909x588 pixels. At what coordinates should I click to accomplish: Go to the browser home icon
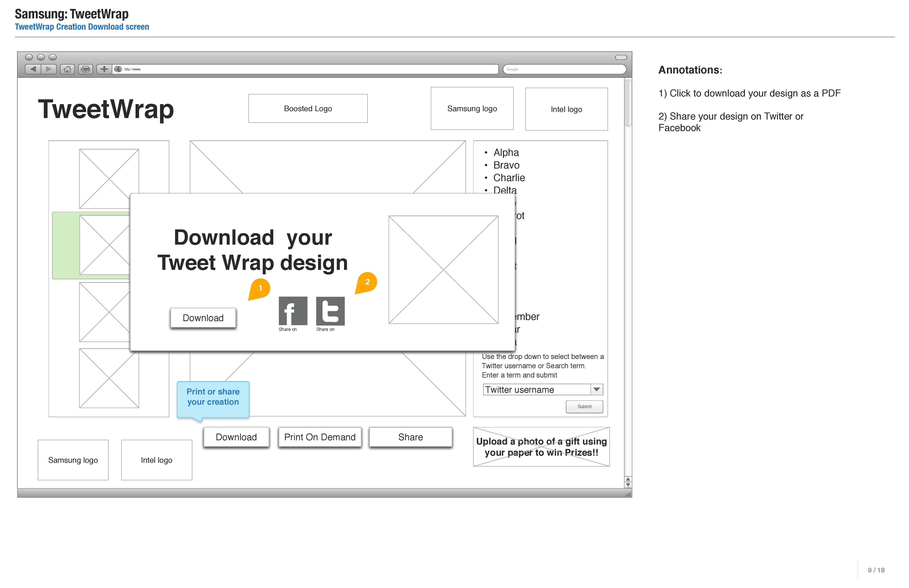coord(68,69)
